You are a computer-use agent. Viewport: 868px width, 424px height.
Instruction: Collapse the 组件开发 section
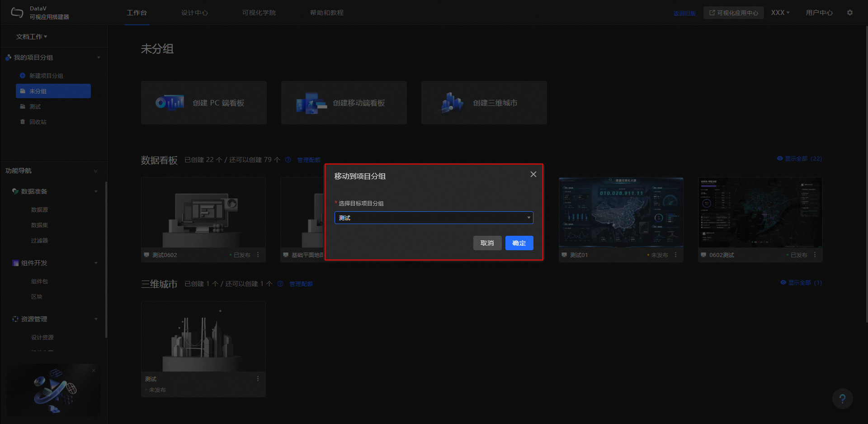pyautogui.click(x=96, y=263)
